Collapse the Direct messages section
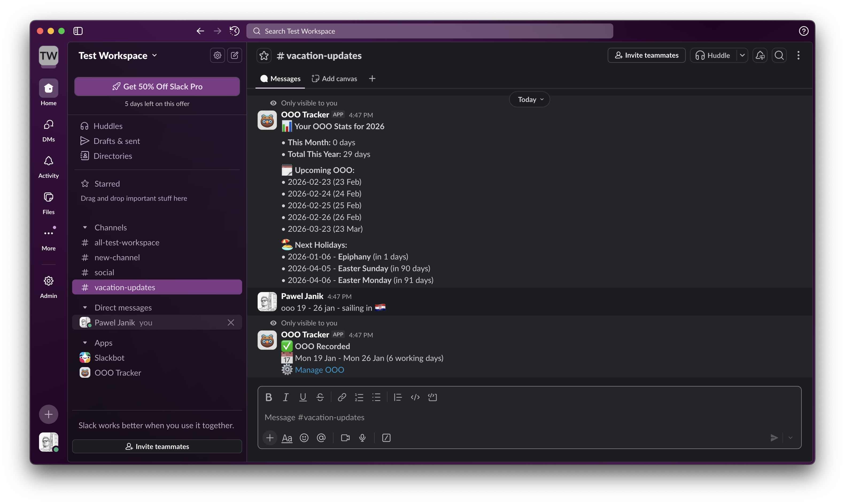 [85, 307]
